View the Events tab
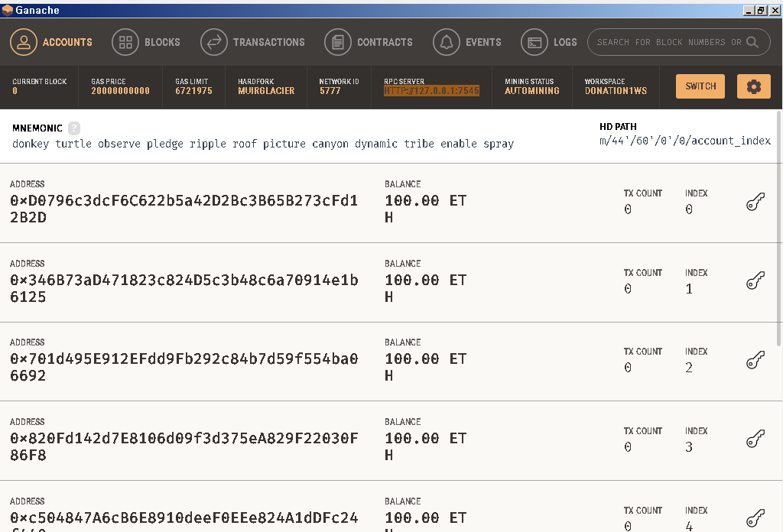The height and width of the screenshot is (532, 783). point(467,42)
